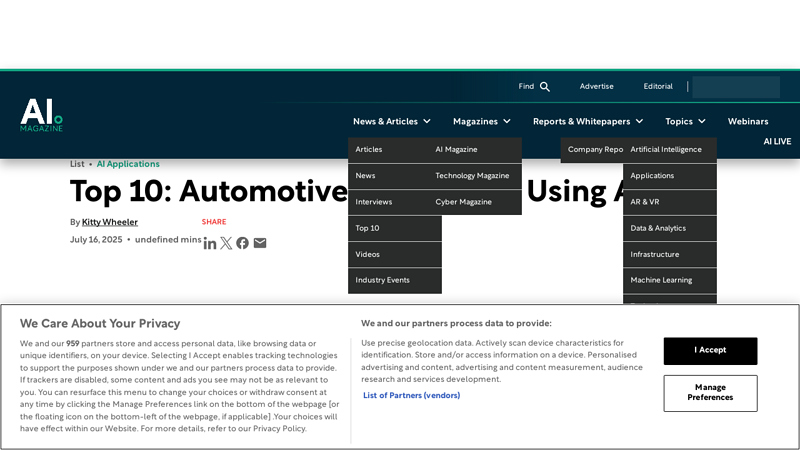Click the I Accept button
This screenshot has height=450, width=800.
point(710,351)
